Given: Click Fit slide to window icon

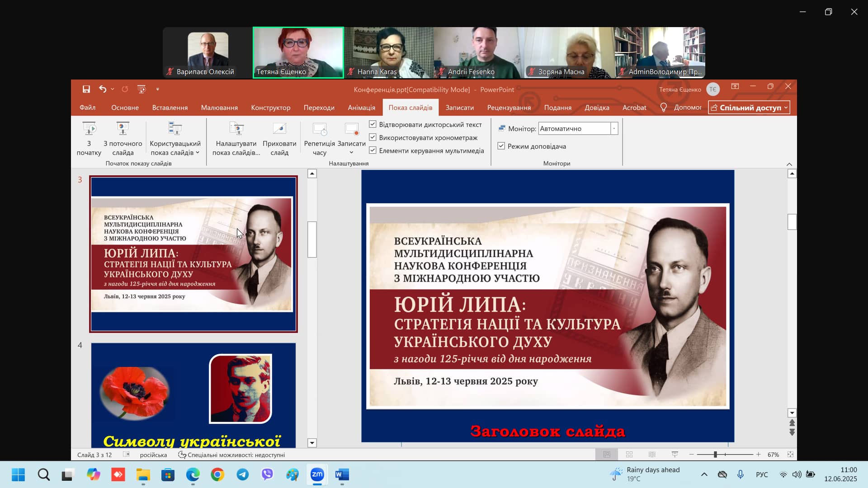Looking at the screenshot, I should click(790, 454).
